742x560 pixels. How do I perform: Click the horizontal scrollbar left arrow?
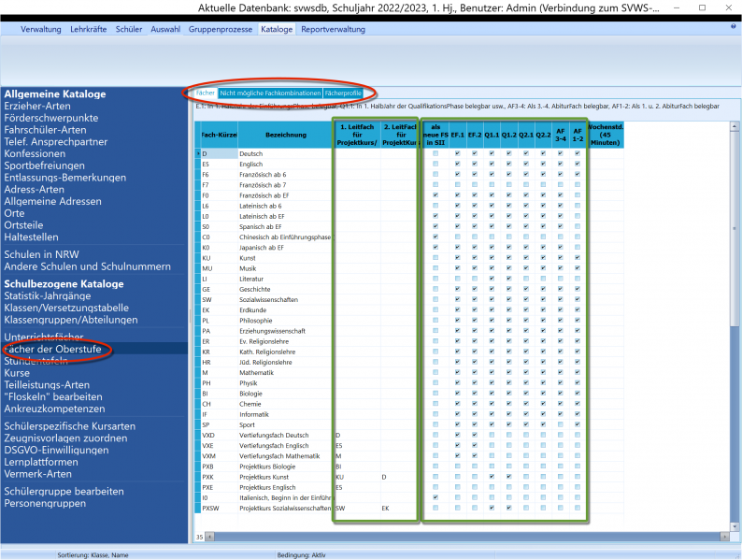[x=210, y=537]
